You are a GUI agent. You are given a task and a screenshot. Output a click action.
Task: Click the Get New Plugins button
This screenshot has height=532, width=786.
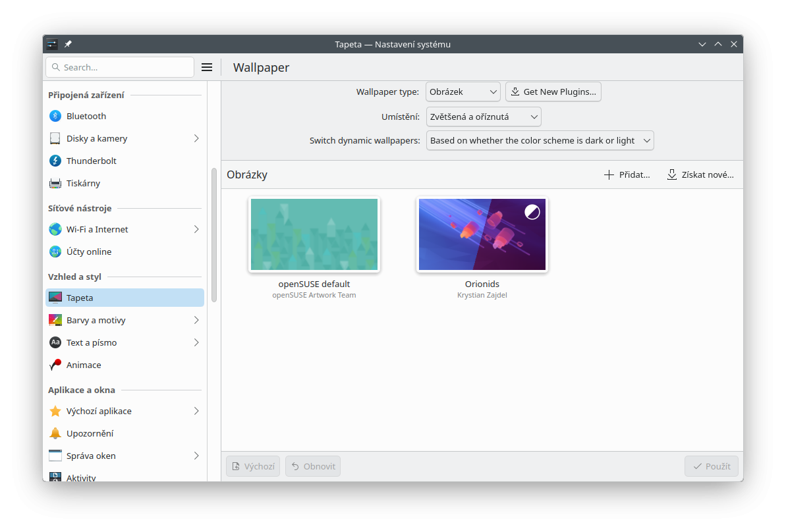(x=553, y=92)
